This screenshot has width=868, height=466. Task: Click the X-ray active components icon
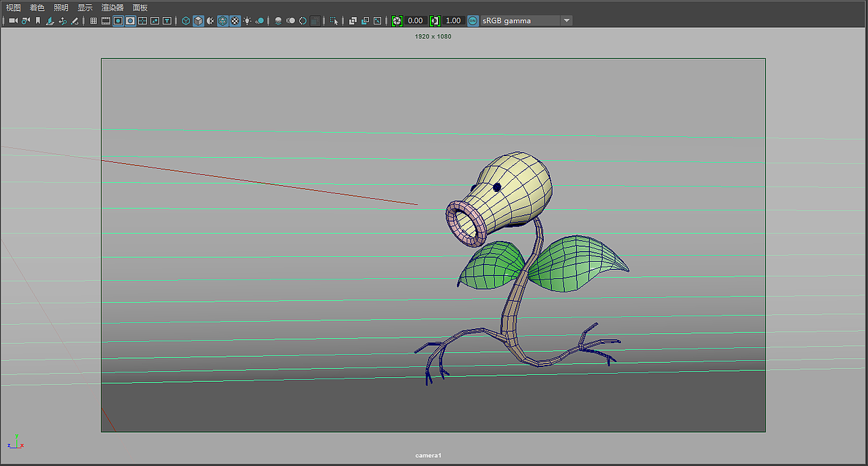(x=365, y=20)
